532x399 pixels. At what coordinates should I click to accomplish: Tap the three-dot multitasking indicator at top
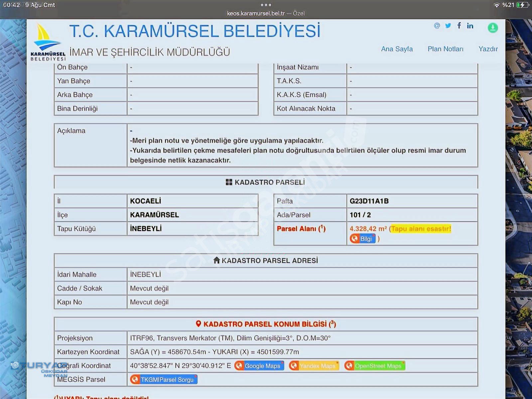(x=266, y=5)
